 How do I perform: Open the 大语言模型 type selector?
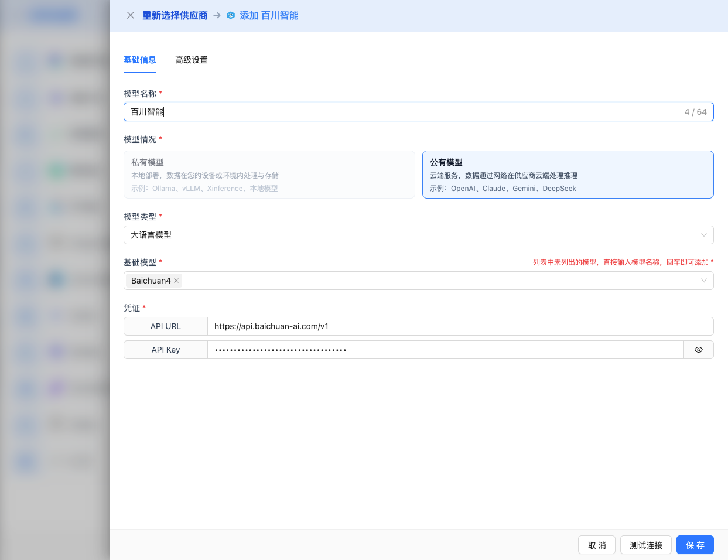tap(410, 235)
